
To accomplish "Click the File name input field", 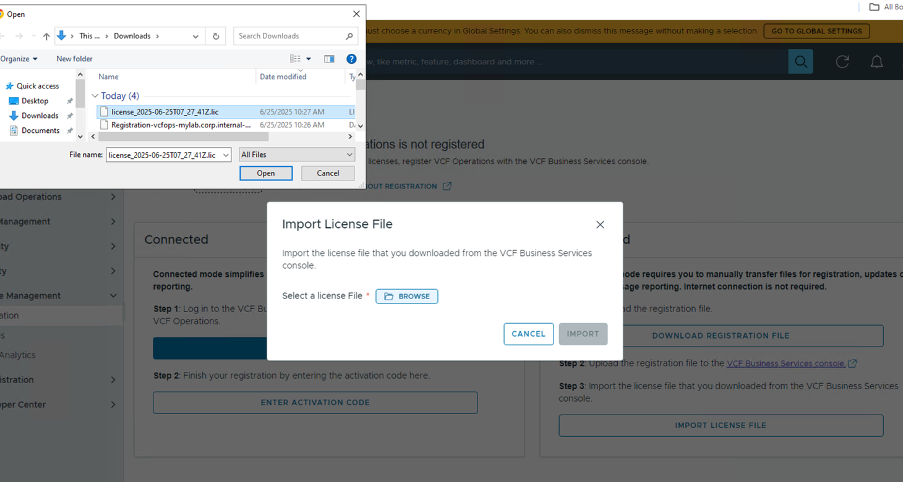I will [x=163, y=155].
